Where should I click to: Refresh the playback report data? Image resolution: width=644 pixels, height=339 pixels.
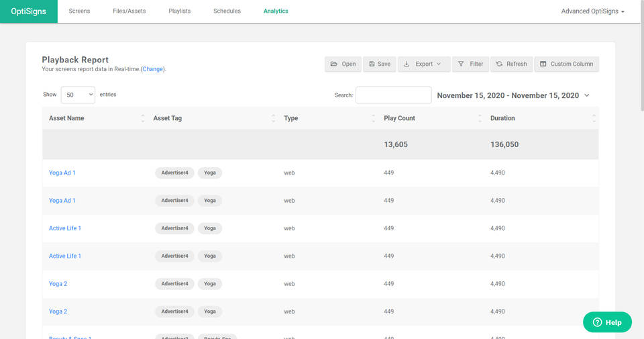click(x=511, y=64)
